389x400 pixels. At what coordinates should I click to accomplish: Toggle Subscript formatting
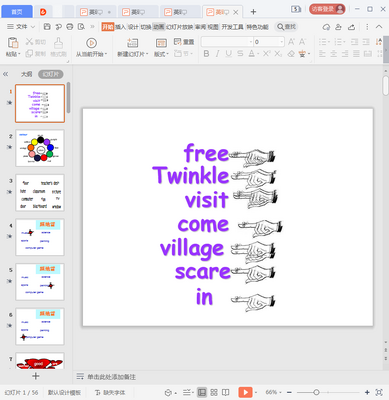point(278,53)
